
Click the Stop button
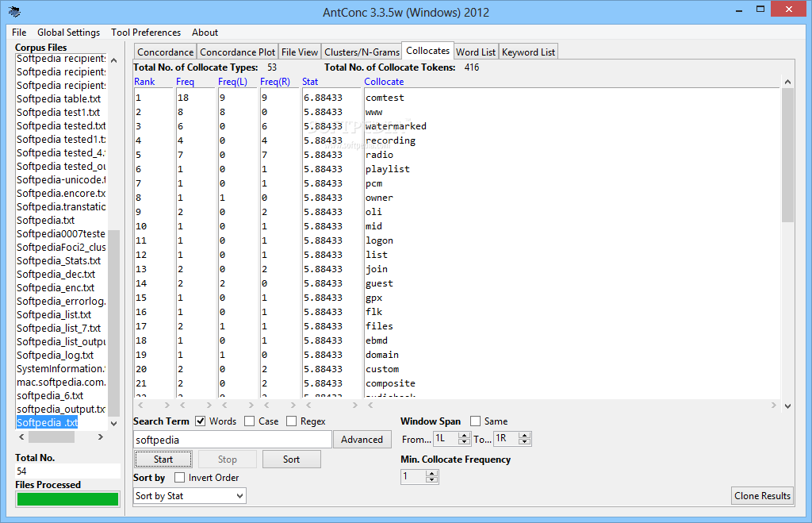pyautogui.click(x=228, y=460)
